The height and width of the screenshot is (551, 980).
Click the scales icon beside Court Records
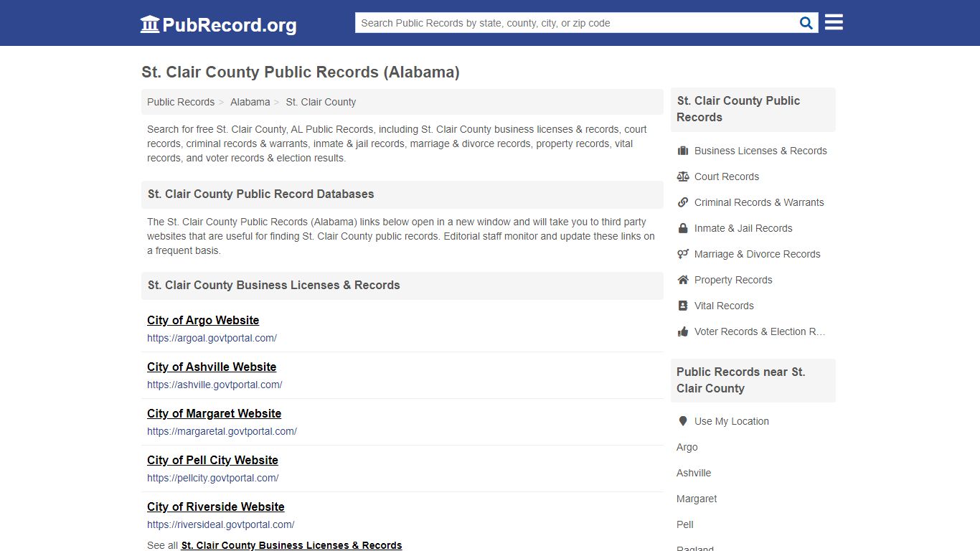pos(683,176)
